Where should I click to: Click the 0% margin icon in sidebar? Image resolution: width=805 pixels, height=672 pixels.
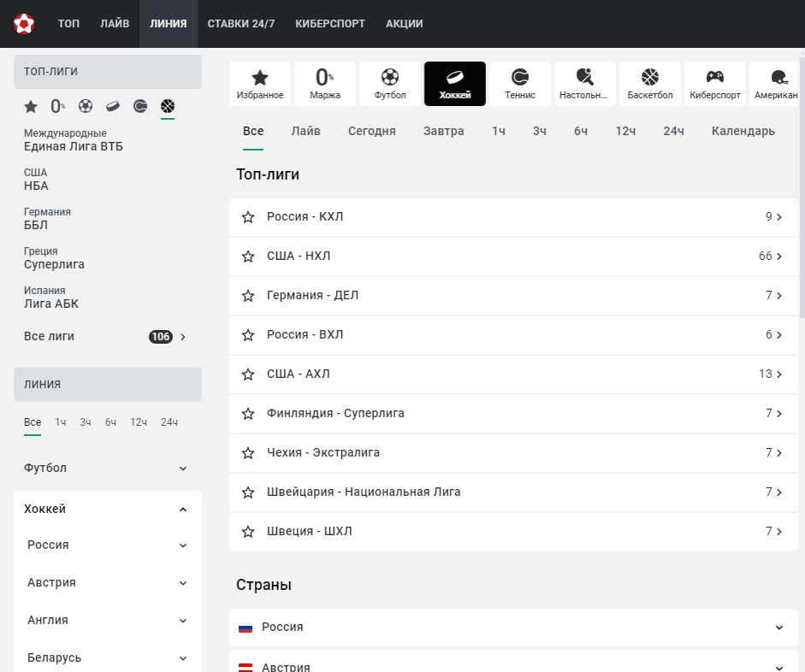(58, 107)
